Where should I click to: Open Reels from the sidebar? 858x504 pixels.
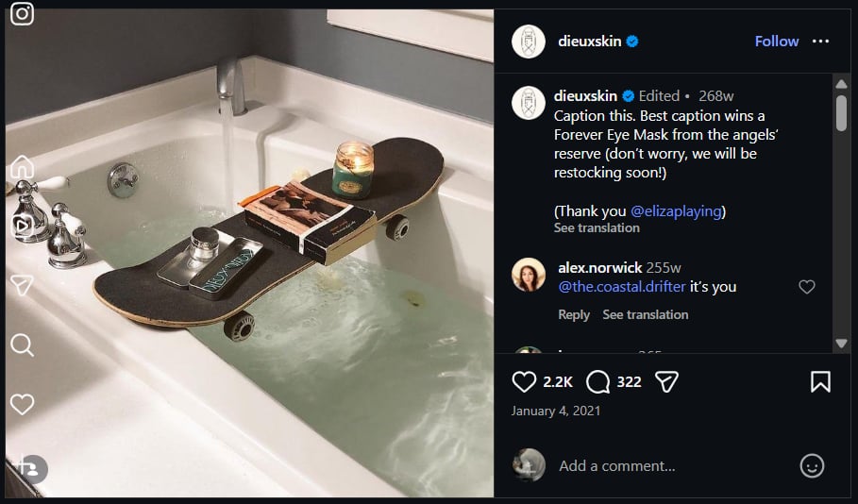point(22,226)
